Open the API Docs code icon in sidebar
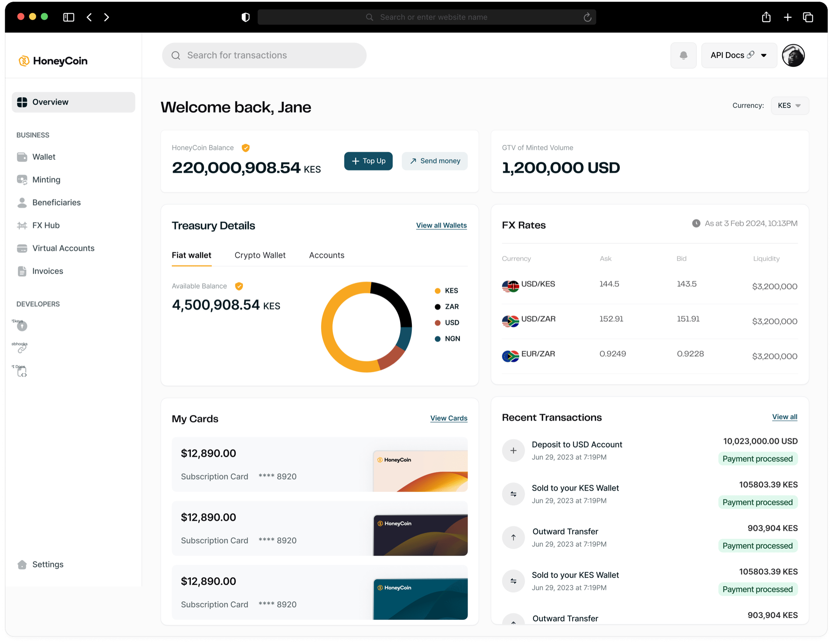The image size is (832, 644). tap(22, 372)
